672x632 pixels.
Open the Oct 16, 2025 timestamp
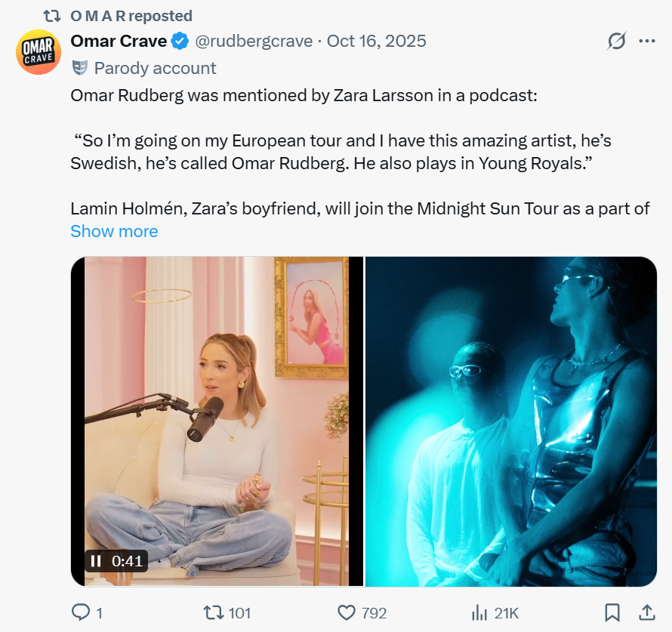(x=376, y=41)
